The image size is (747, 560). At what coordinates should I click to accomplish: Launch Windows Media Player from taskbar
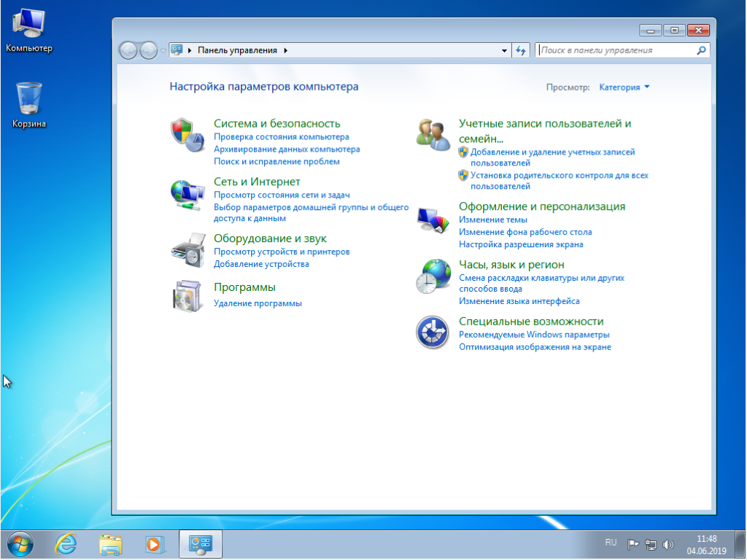[155, 544]
